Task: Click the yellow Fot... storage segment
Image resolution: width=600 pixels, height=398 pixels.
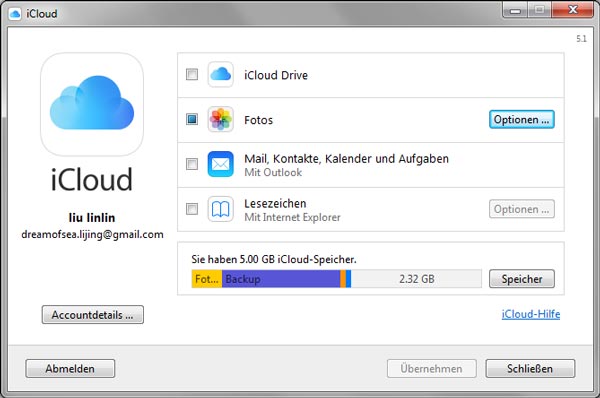Action: coord(207,279)
